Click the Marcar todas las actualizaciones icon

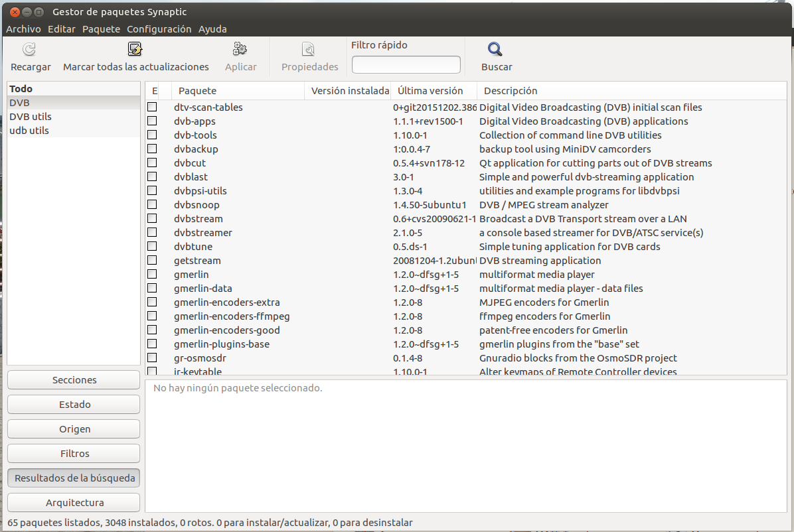135,49
